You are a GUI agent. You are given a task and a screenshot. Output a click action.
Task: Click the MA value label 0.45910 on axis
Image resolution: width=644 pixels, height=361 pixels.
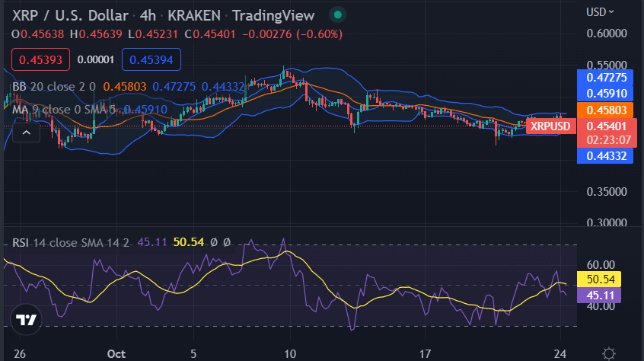click(607, 94)
